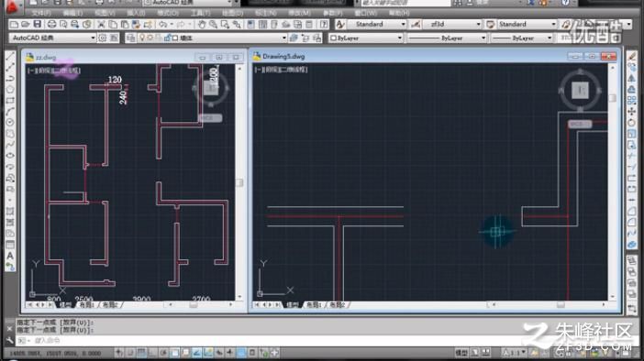Click the ViewCube 上 face in Drawing5
The height and width of the screenshot is (361, 644).
tap(580, 90)
